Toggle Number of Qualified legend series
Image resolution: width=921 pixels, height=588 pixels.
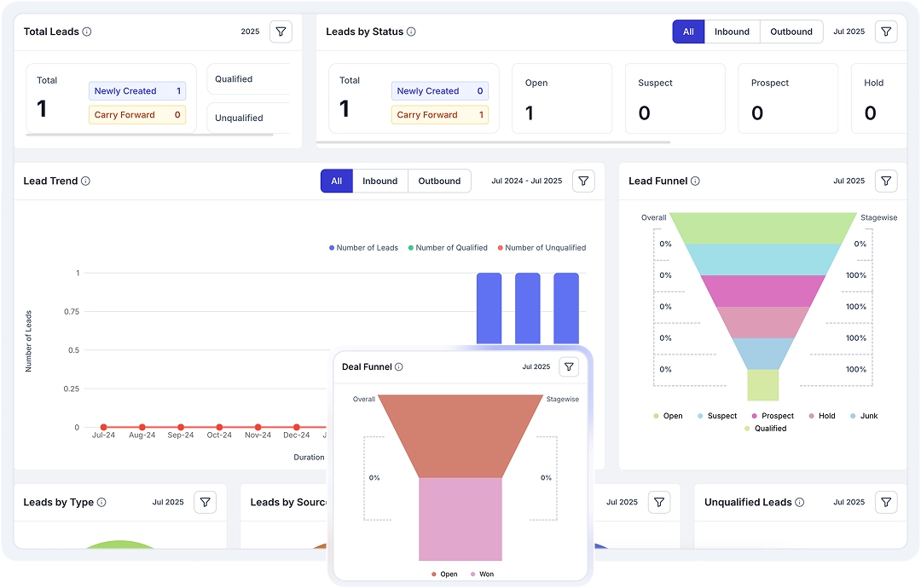[x=448, y=248]
